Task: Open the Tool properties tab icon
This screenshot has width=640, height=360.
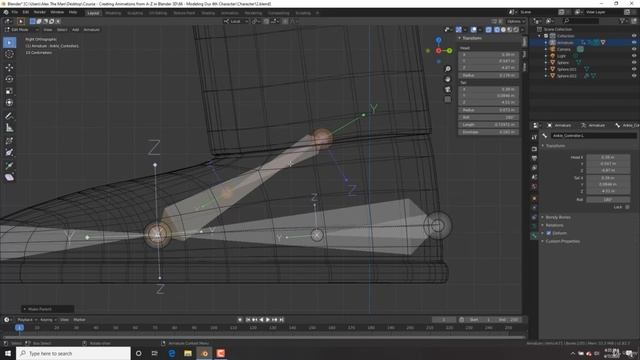Action: [x=534, y=138]
